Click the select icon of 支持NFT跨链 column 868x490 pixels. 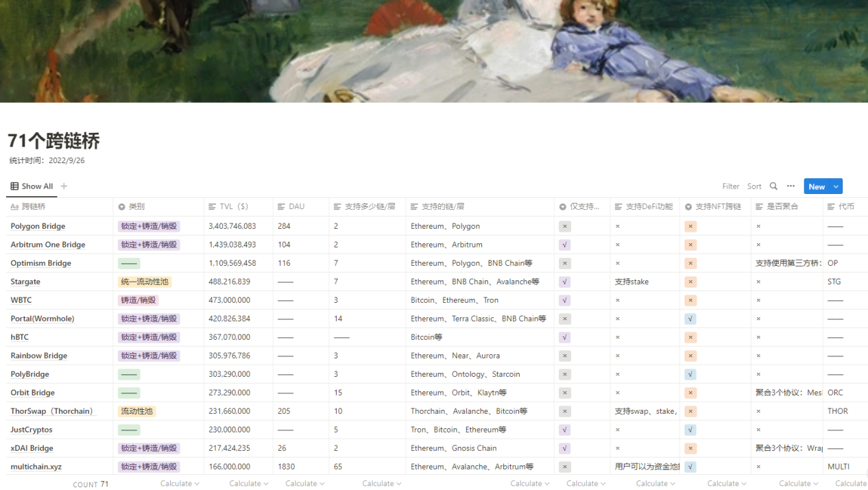688,206
